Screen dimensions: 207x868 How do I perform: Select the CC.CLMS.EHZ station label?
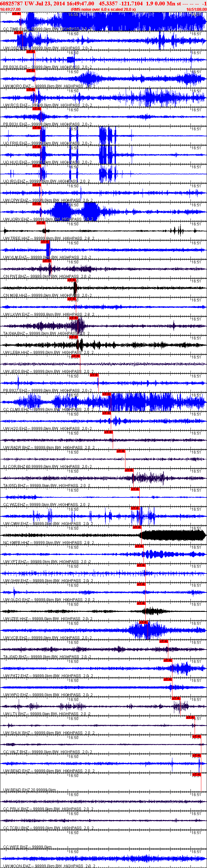click(48, 409)
